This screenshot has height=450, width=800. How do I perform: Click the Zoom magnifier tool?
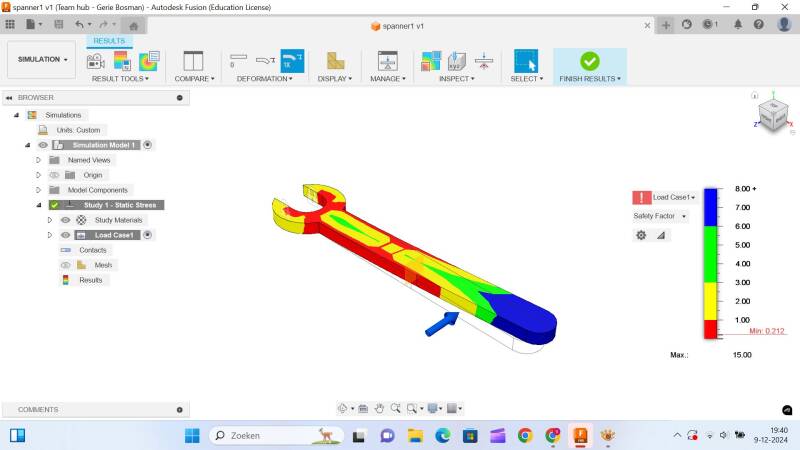[x=395, y=408]
